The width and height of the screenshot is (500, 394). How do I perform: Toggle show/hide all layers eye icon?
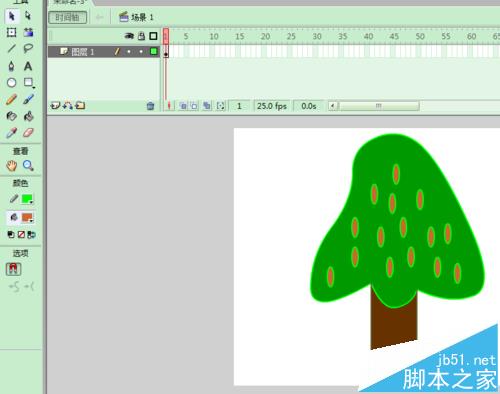tap(129, 36)
